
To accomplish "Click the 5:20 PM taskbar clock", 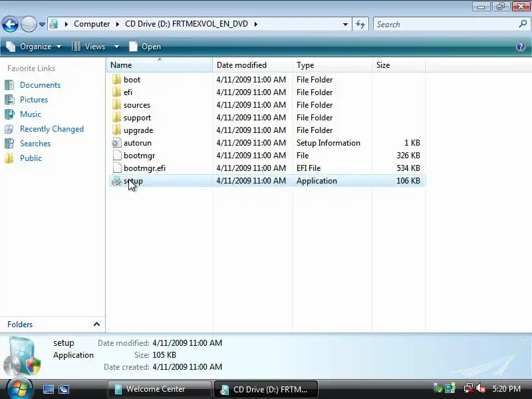I will 507,389.
